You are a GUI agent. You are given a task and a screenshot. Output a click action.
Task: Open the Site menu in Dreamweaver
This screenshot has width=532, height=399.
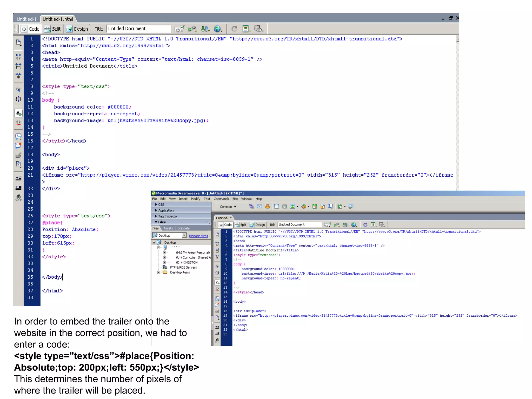[235, 199]
